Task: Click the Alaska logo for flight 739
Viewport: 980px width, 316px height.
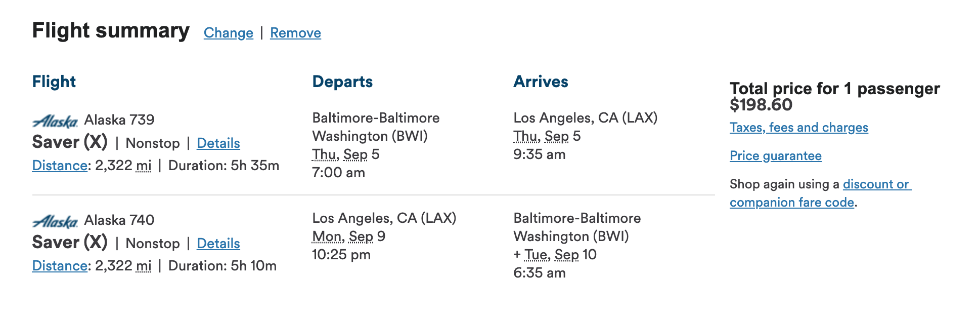Action: 55,121
